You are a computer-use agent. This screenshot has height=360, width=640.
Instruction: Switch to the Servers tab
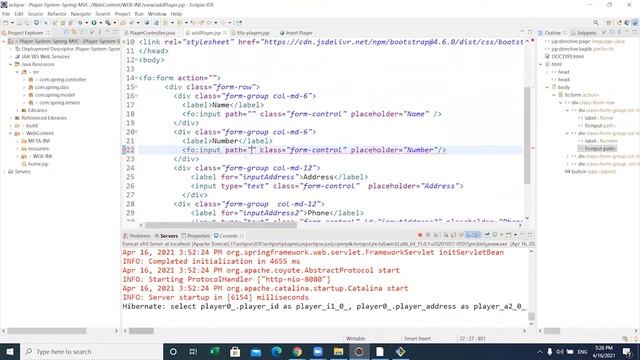[x=166, y=236]
